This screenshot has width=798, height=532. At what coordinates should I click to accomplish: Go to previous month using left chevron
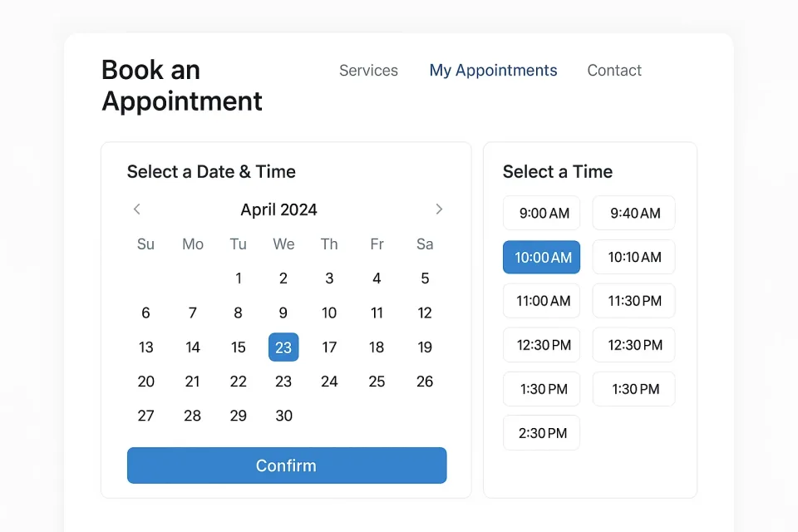pyautogui.click(x=137, y=209)
